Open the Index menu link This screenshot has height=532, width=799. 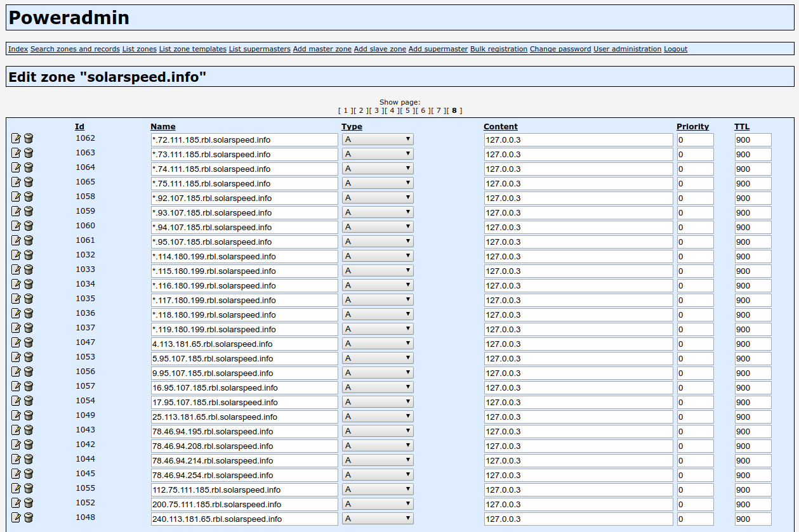coord(18,49)
